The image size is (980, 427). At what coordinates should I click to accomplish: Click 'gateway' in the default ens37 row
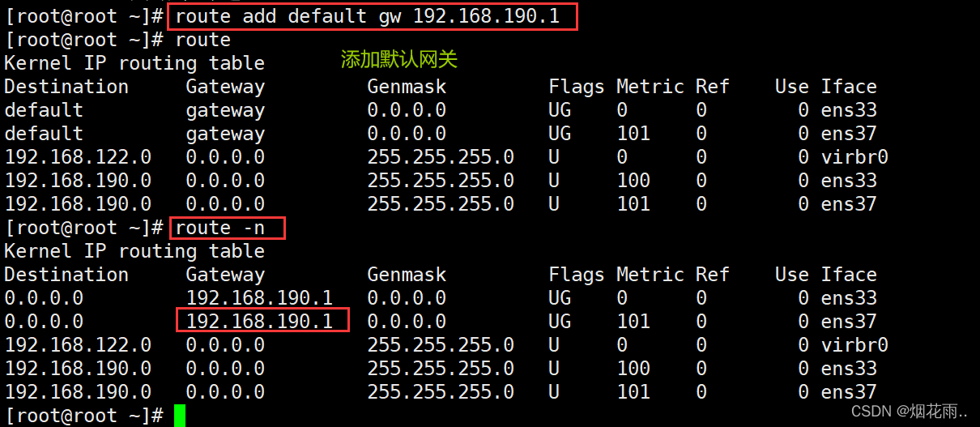(225, 134)
